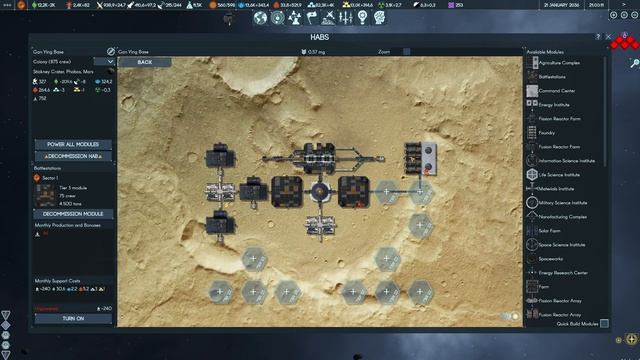Open the nations flag icon in toolbar
640x360 pixels.
(x=312, y=18)
